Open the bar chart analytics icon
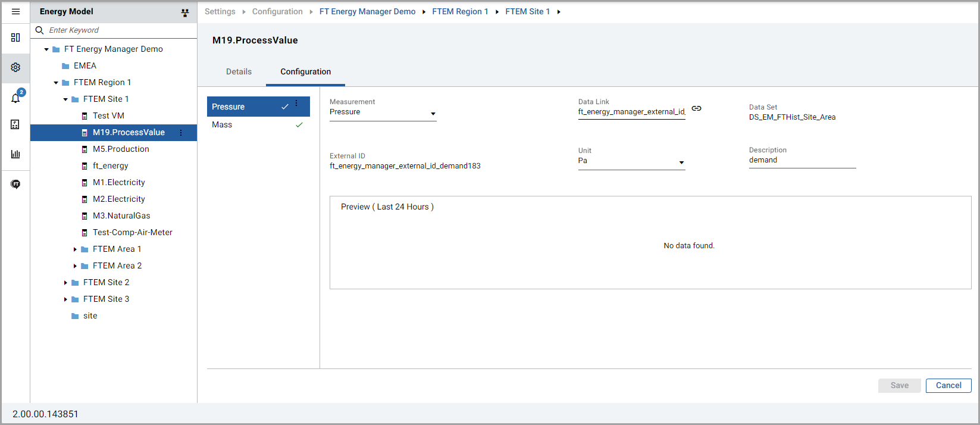980x425 pixels. [15, 154]
